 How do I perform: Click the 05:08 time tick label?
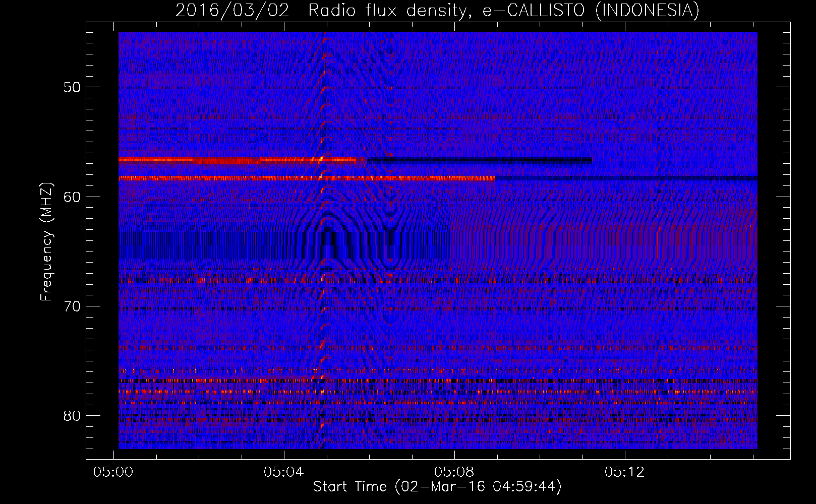454,472
